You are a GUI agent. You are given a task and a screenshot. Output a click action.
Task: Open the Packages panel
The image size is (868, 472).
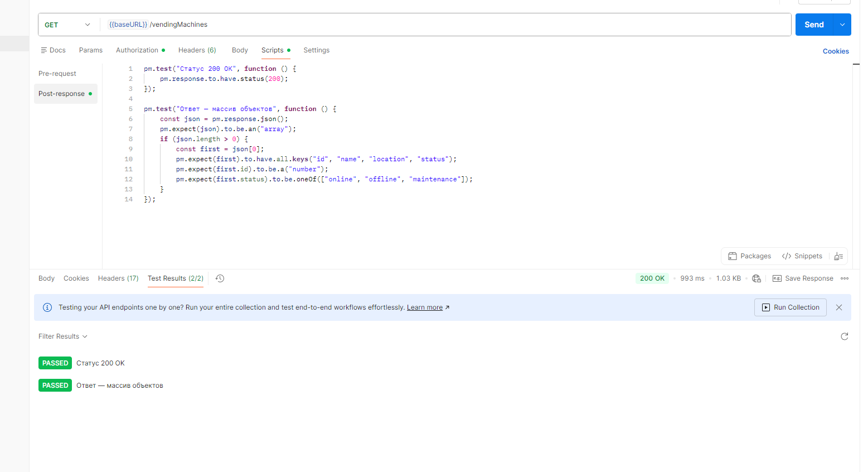(749, 256)
